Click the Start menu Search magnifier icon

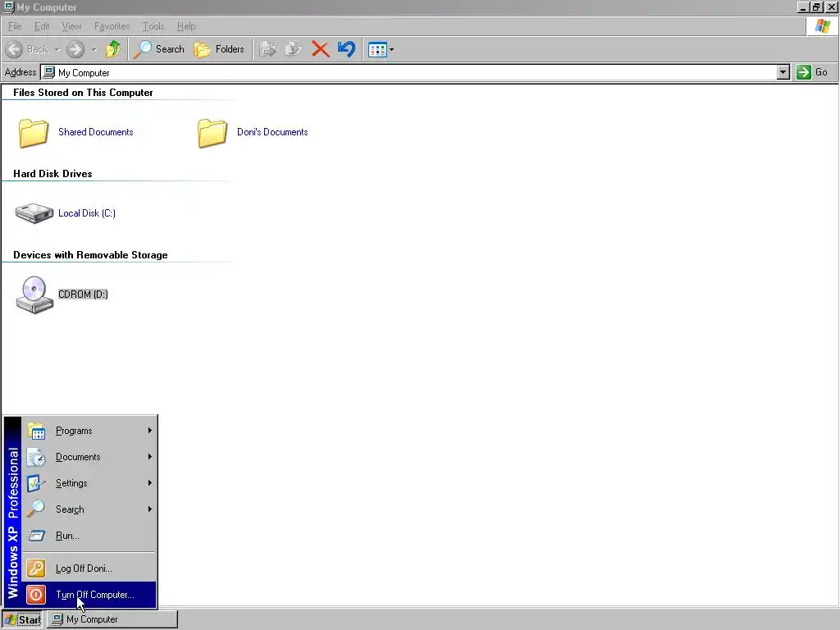(x=36, y=509)
